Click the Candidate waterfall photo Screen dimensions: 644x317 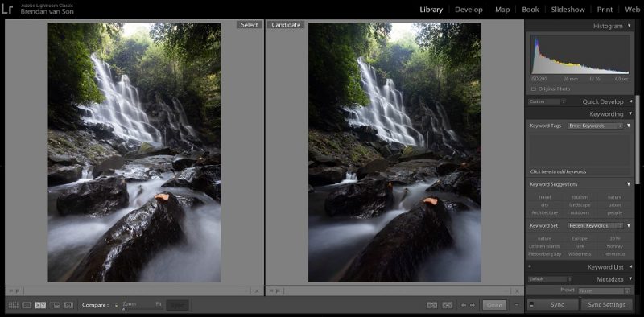(394, 152)
